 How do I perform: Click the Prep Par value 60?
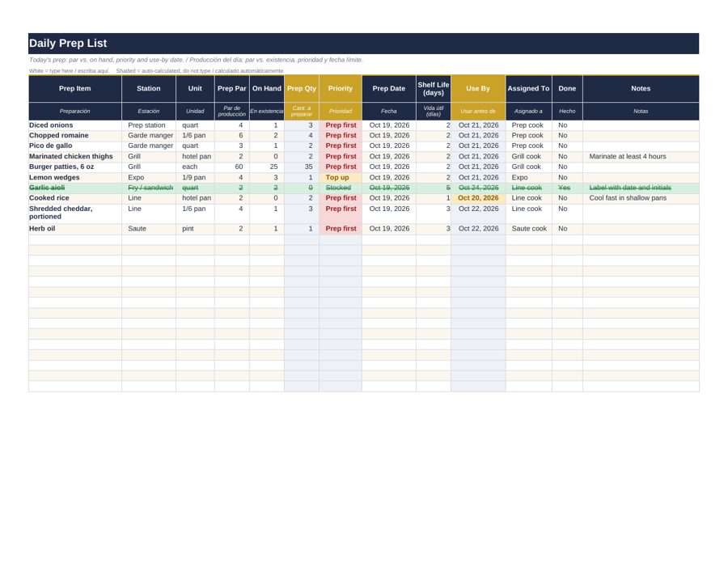tap(231, 167)
